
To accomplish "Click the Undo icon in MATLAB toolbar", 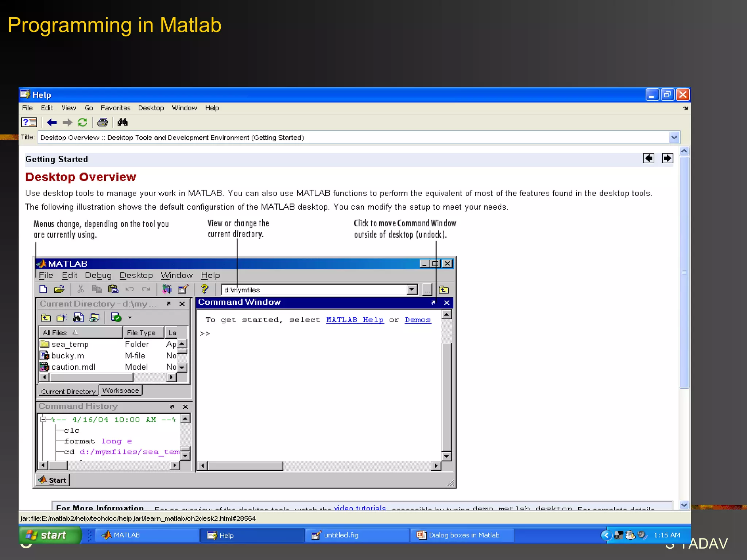I will [129, 289].
